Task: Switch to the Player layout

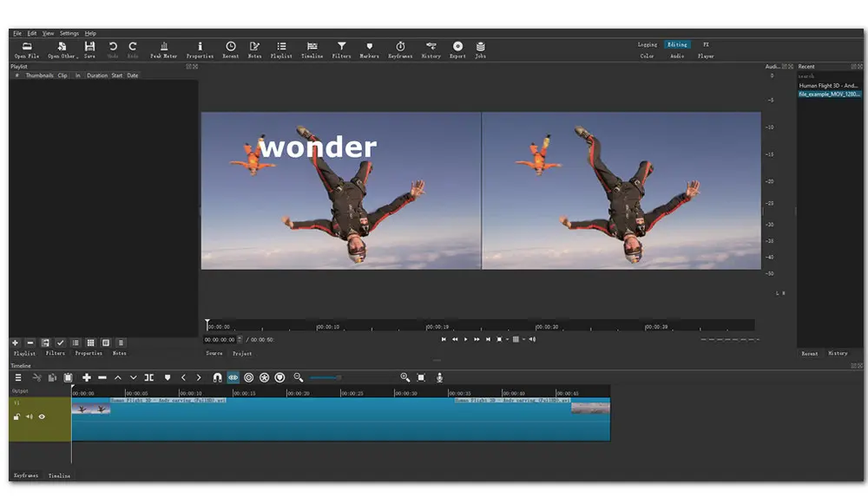Action: [x=706, y=56]
